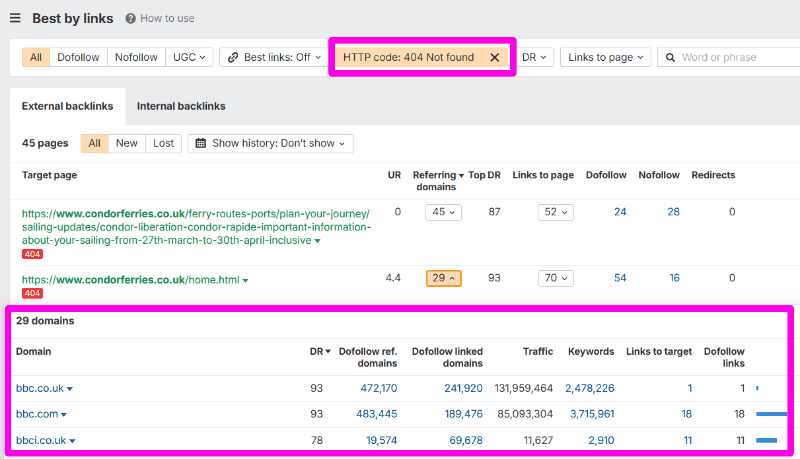800x459 pixels.
Task: Select All pages status filter
Action: click(94, 143)
